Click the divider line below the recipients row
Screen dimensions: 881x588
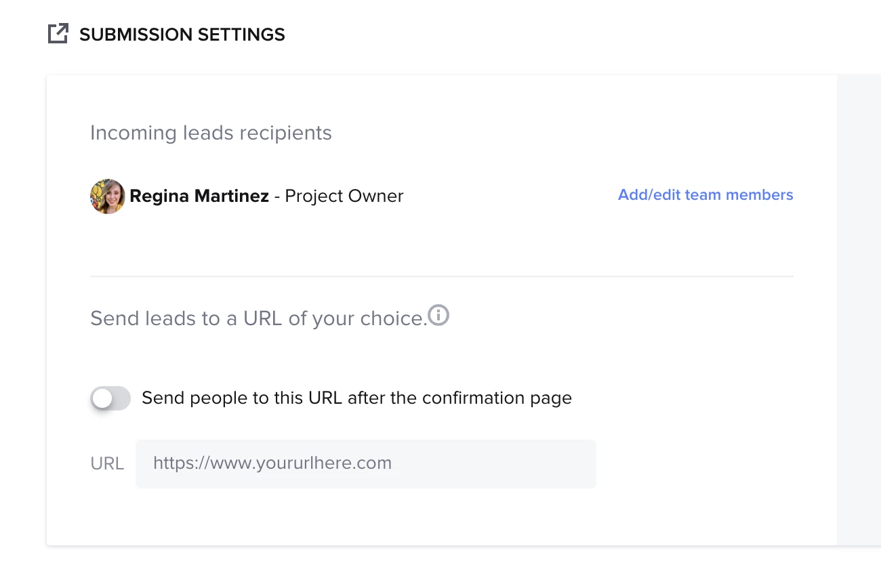point(441,276)
